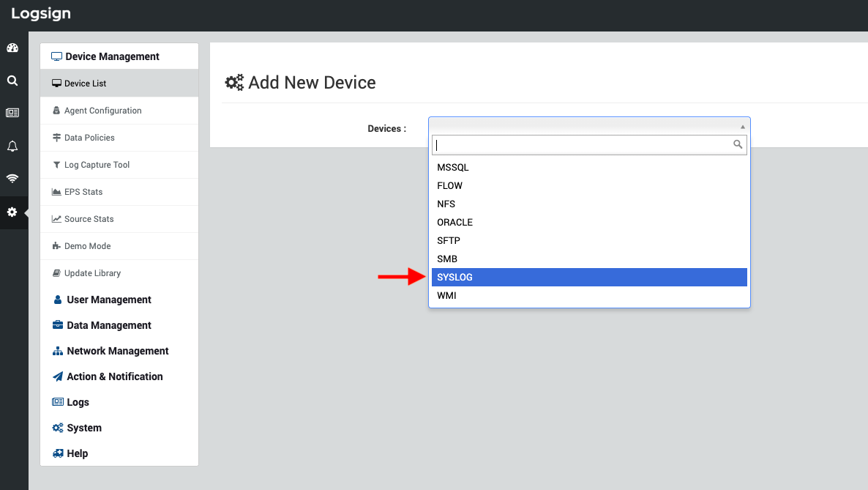
Task: Open Source Stats menu item
Action: click(119, 219)
